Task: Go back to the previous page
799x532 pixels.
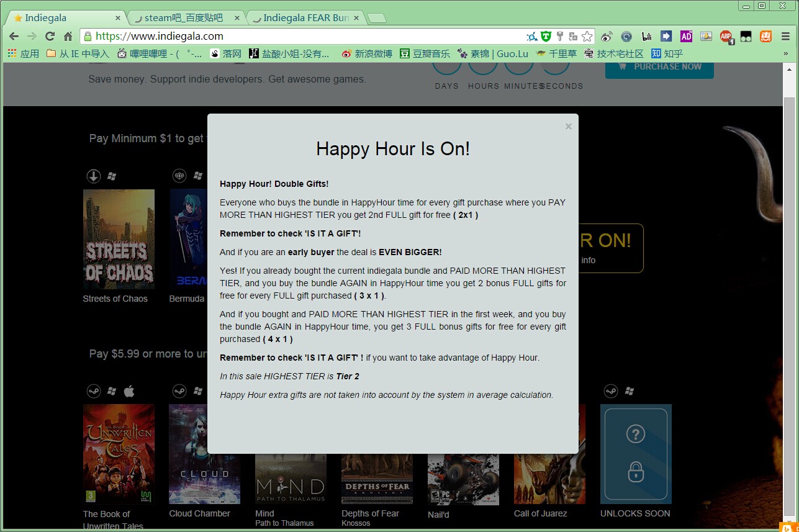Action: [x=14, y=36]
